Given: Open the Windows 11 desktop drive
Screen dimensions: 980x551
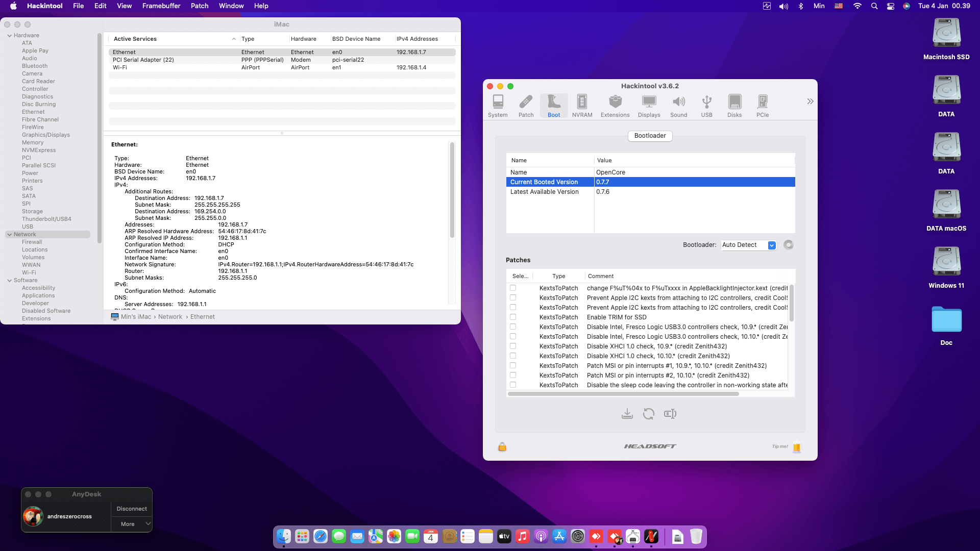Looking at the screenshot, I should pyautogui.click(x=946, y=268).
